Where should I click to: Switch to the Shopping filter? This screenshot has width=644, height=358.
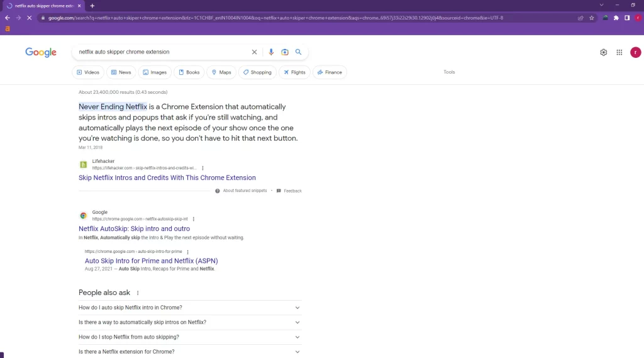click(257, 72)
